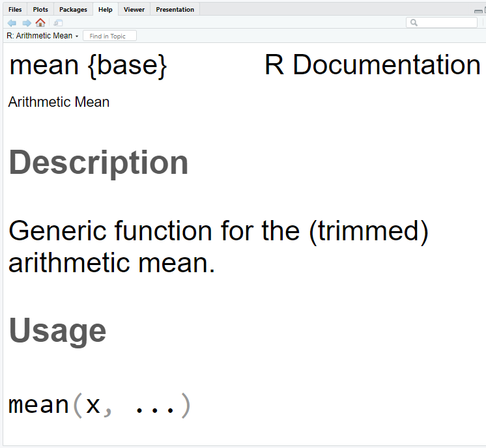Select the Packages tab
This screenshot has height=448, width=486.
point(73,10)
